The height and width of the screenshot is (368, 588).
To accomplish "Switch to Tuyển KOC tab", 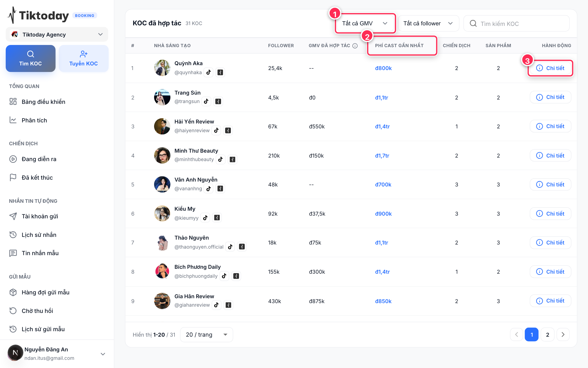I will (x=84, y=58).
